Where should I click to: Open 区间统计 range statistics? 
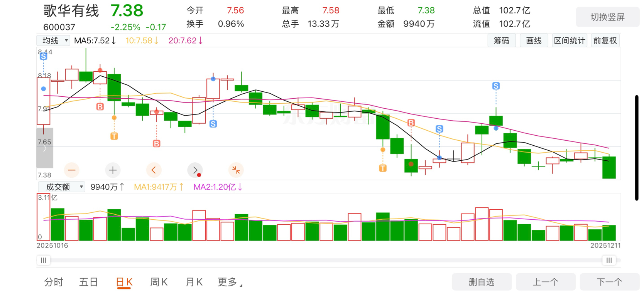570,40
